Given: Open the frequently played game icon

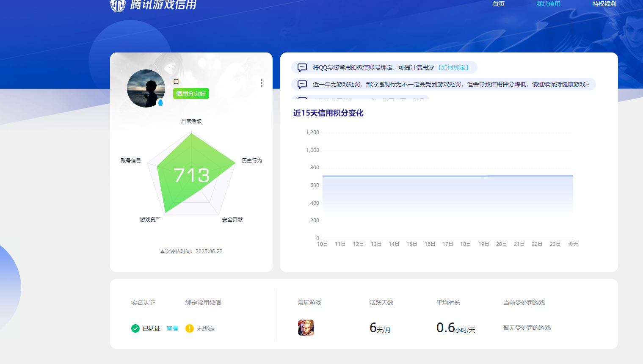Looking at the screenshot, I should tap(306, 328).
